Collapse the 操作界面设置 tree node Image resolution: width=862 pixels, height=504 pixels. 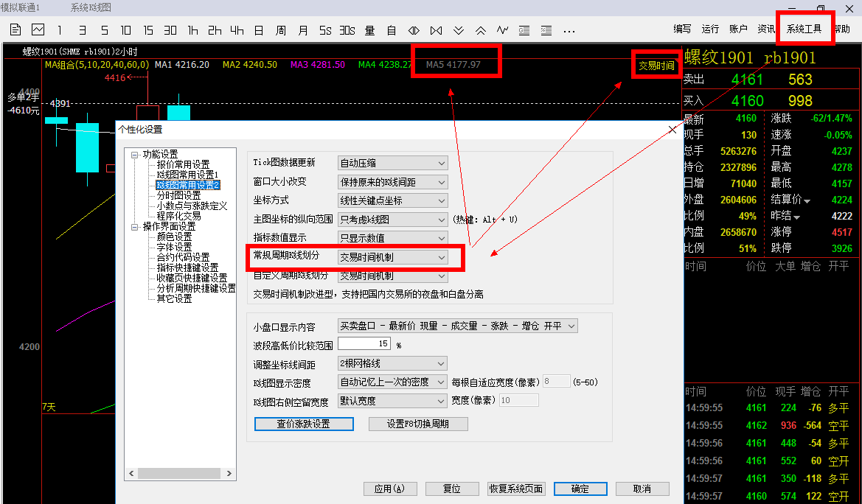[x=135, y=227]
